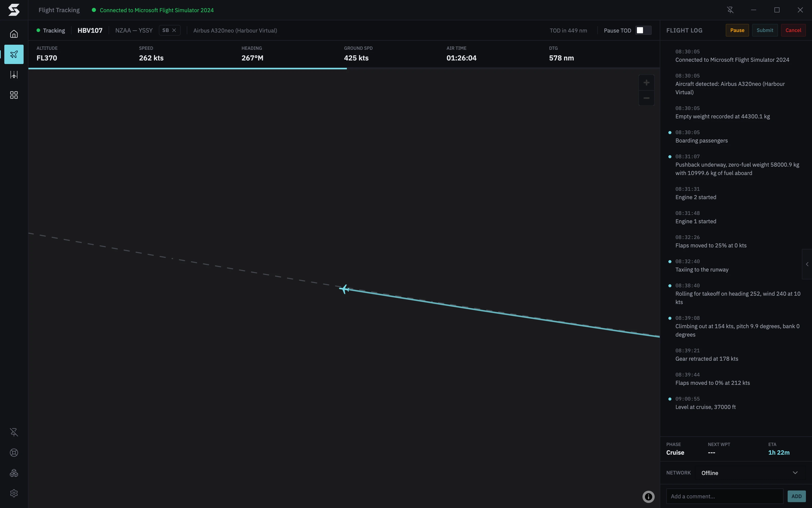The height and width of the screenshot is (508, 812).
Task: Click the HBV107 callsign
Action: click(90, 30)
